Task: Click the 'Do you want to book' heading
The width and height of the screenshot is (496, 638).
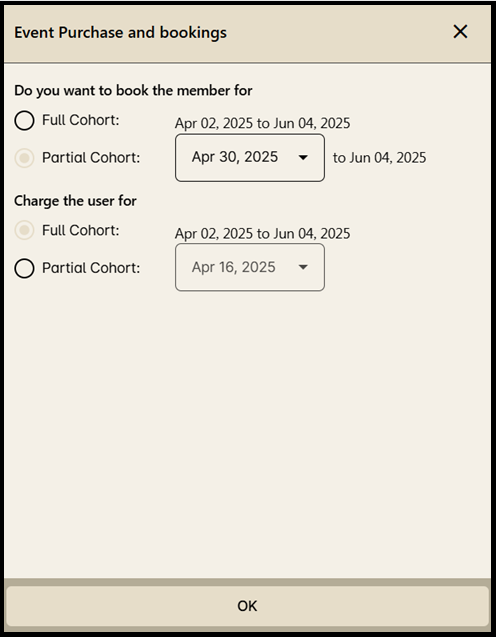Action: [133, 90]
